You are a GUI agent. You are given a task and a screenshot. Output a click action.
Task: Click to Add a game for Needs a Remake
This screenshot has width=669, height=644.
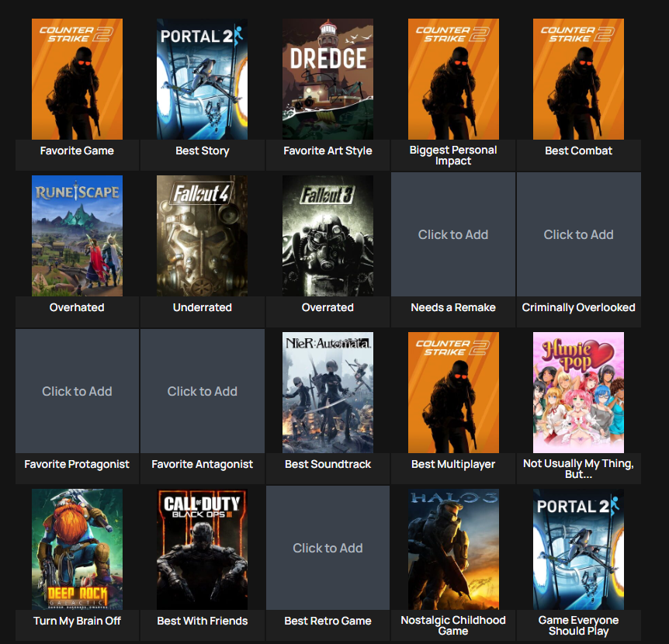point(453,234)
